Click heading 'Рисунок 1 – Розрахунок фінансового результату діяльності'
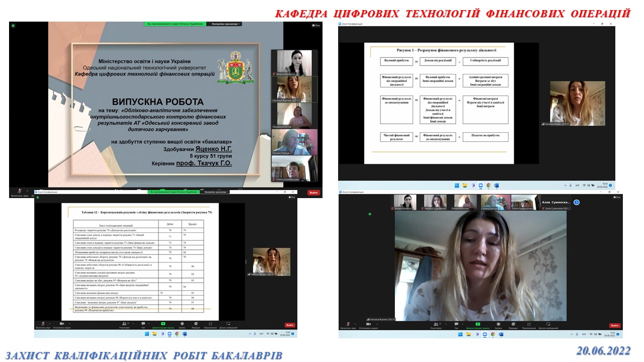 point(446,50)
